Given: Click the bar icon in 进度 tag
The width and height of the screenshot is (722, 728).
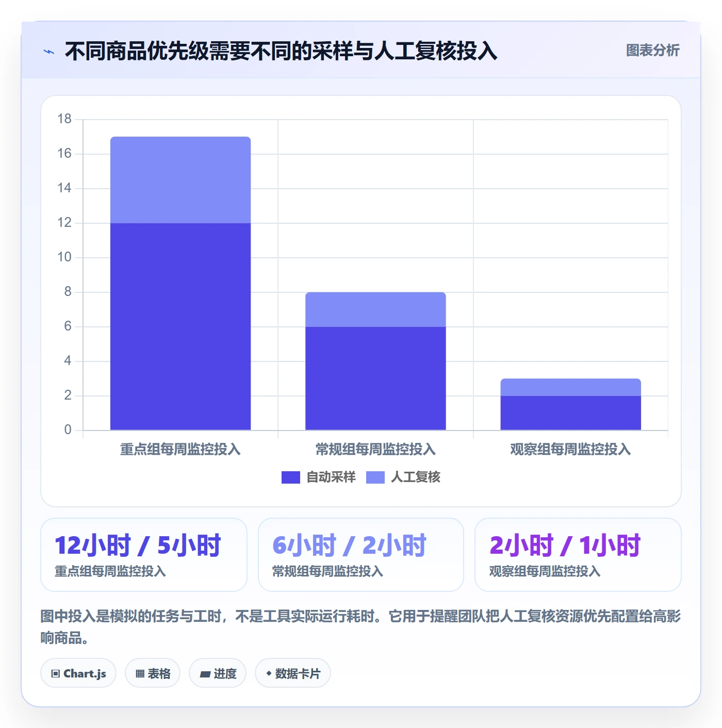Looking at the screenshot, I should 205,674.
